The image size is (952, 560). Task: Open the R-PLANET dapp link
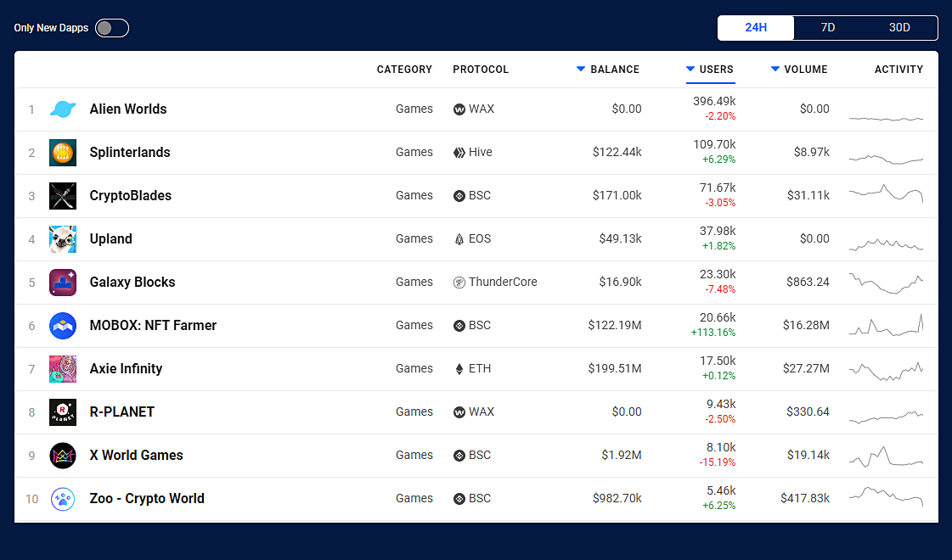point(122,412)
